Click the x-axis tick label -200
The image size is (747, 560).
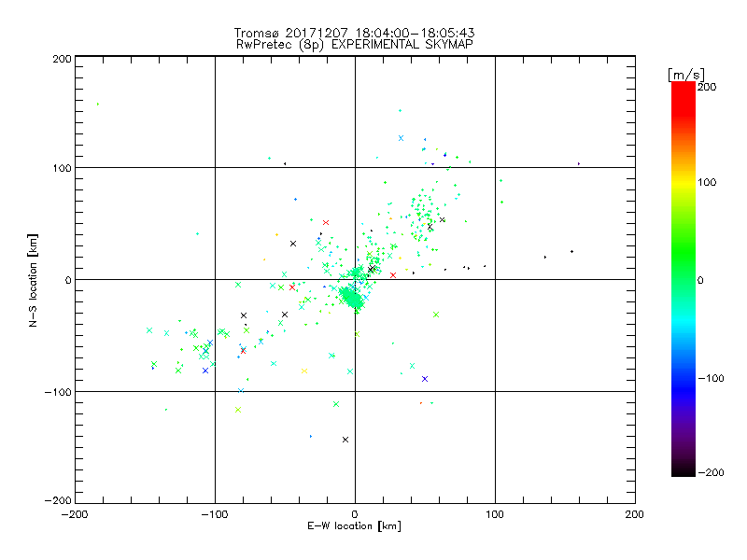pos(75,514)
